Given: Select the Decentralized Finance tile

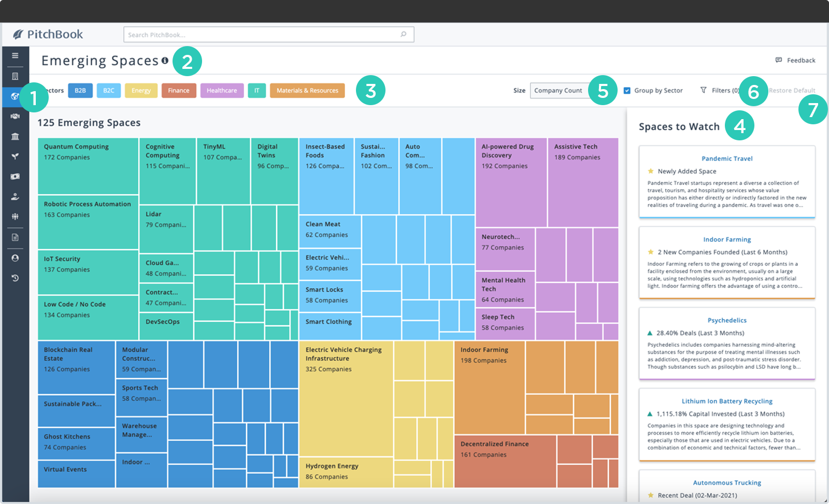Looking at the screenshot, I should 505,462.
